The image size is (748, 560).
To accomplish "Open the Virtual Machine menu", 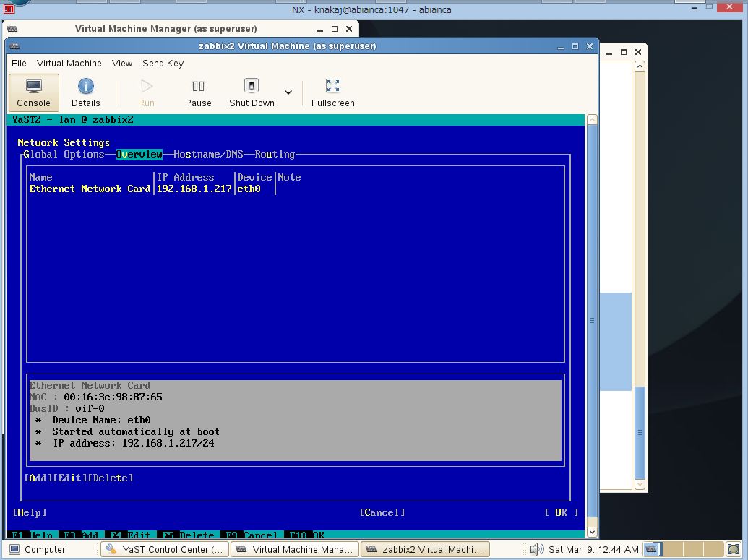I will pyautogui.click(x=69, y=63).
